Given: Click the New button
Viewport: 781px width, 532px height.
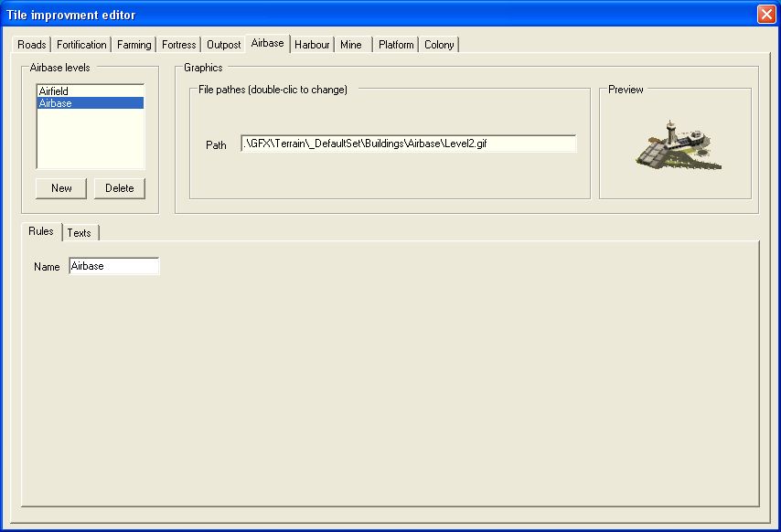Looking at the screenshot, I should [x=61, y=188].
